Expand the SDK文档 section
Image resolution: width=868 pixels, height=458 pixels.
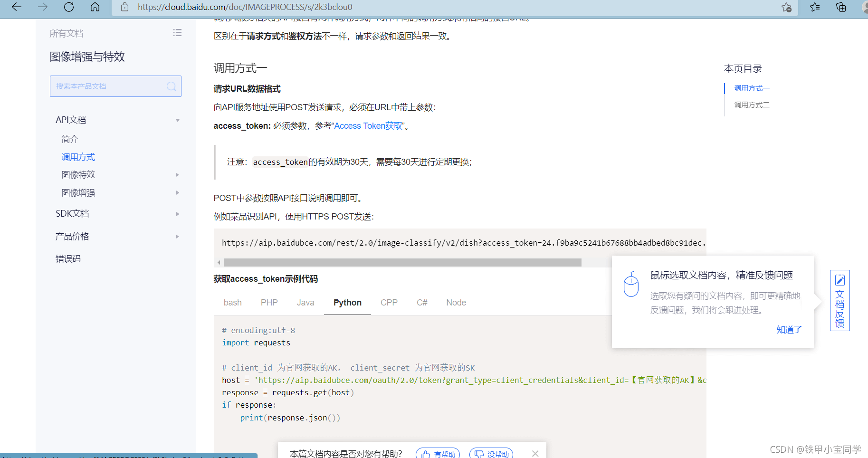point(177,214)
